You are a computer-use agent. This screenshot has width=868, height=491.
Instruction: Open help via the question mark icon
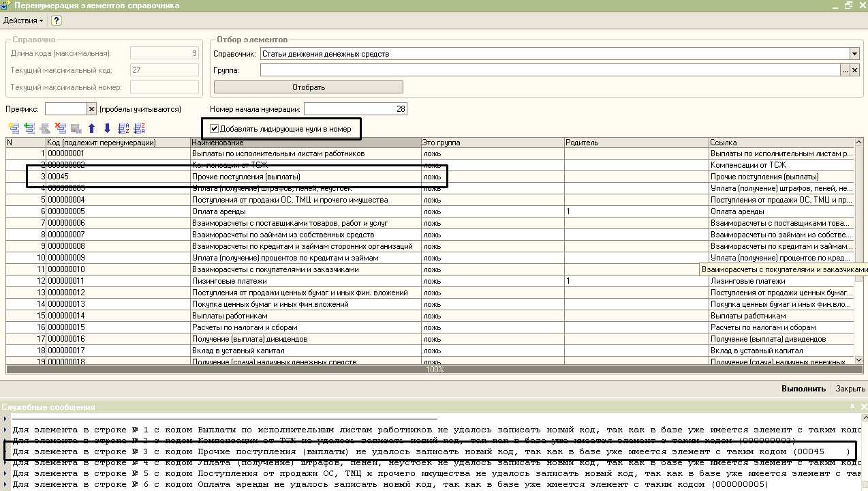[x=57, y=20]
